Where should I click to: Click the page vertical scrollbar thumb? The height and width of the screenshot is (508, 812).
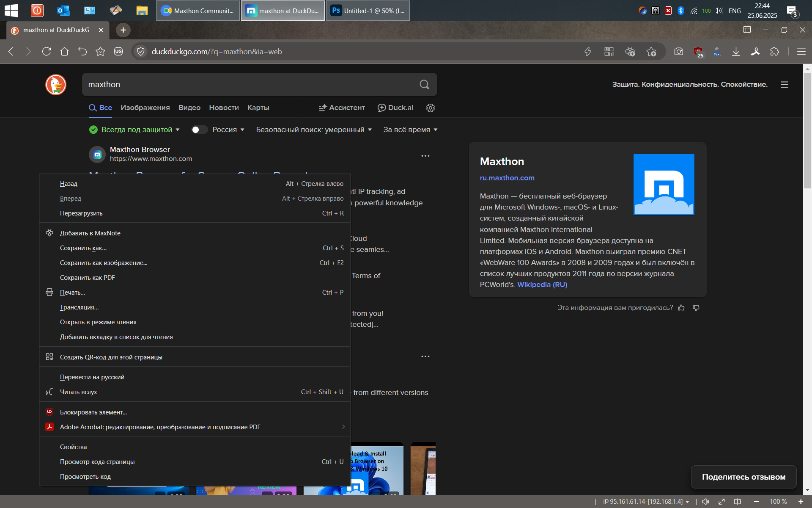808,130
